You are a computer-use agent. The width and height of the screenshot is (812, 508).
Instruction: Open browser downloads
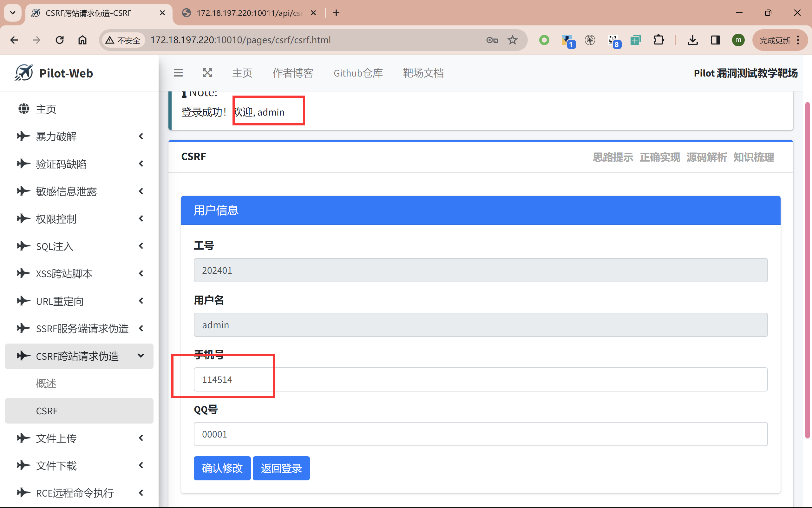coord(692,40)
